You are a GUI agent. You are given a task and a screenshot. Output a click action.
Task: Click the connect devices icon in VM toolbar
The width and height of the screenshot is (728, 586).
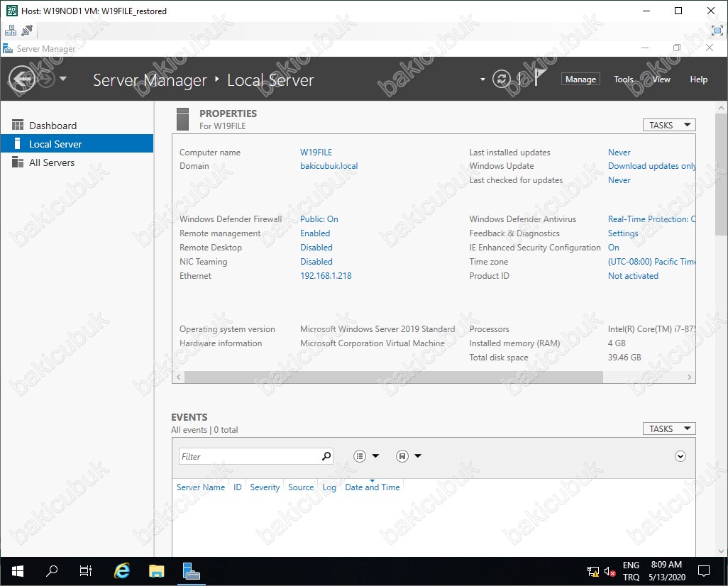point(27,31)
